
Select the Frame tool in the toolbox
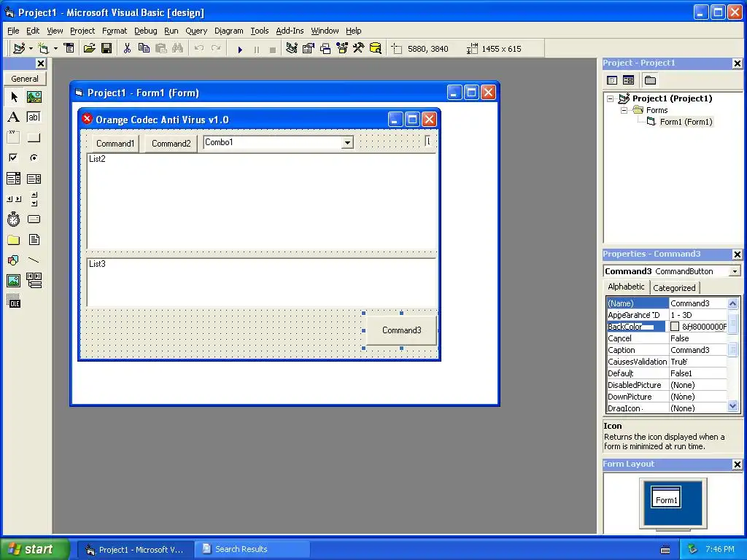(x=14, y=138)
